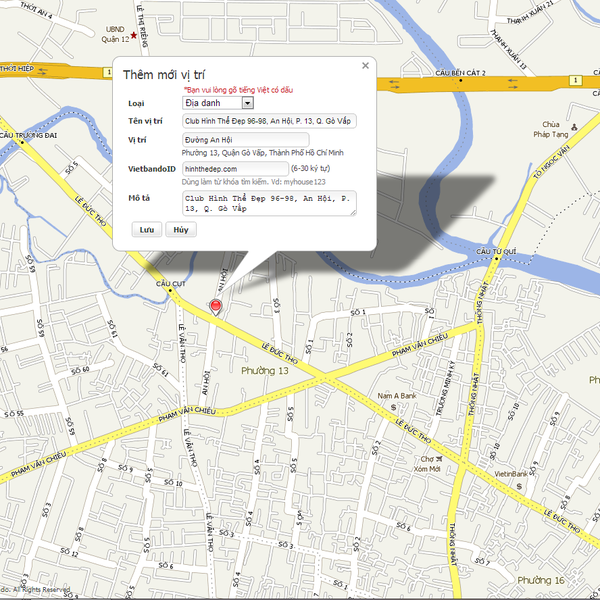Click the Thạnh Xuân 13 street label

pyautogui.click(x=509, y=49)
